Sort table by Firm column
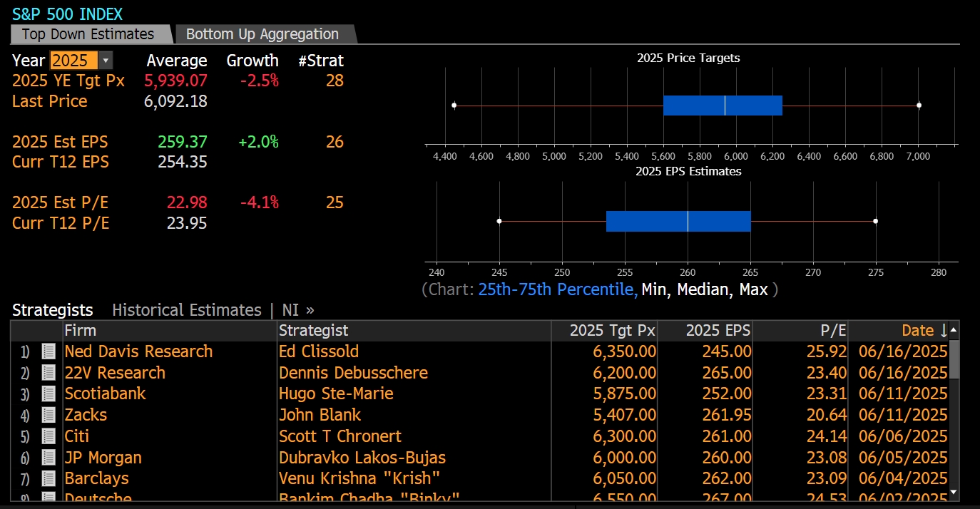The height and width of the screenshot is (509, 980). (x=170, y=331)
